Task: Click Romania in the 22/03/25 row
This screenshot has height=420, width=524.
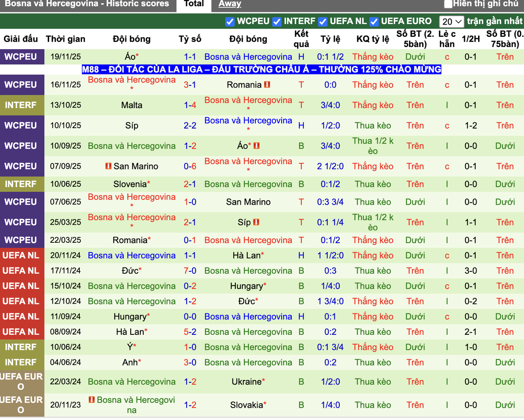Action: (131, 240)
